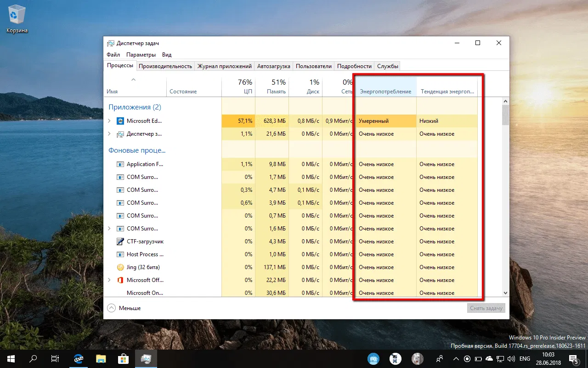The image size is (588, 368).
Task: Switch to the Пользователи tab
Action: click(314, 66)
